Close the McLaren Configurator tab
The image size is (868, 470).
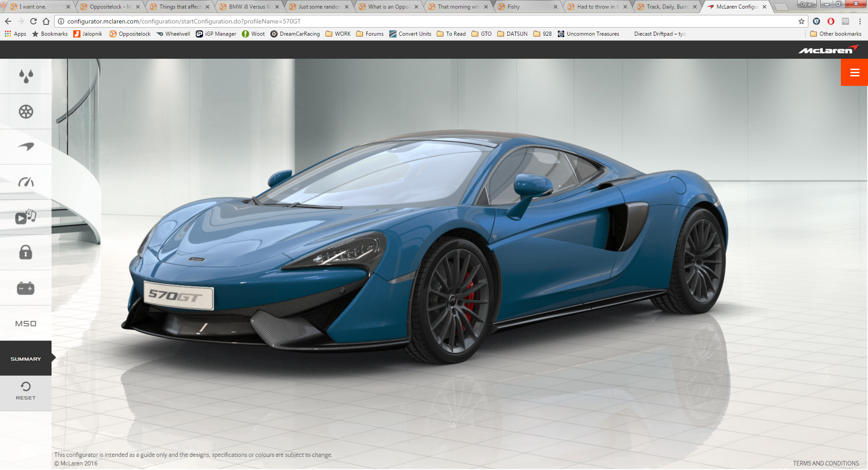(764, 7)
